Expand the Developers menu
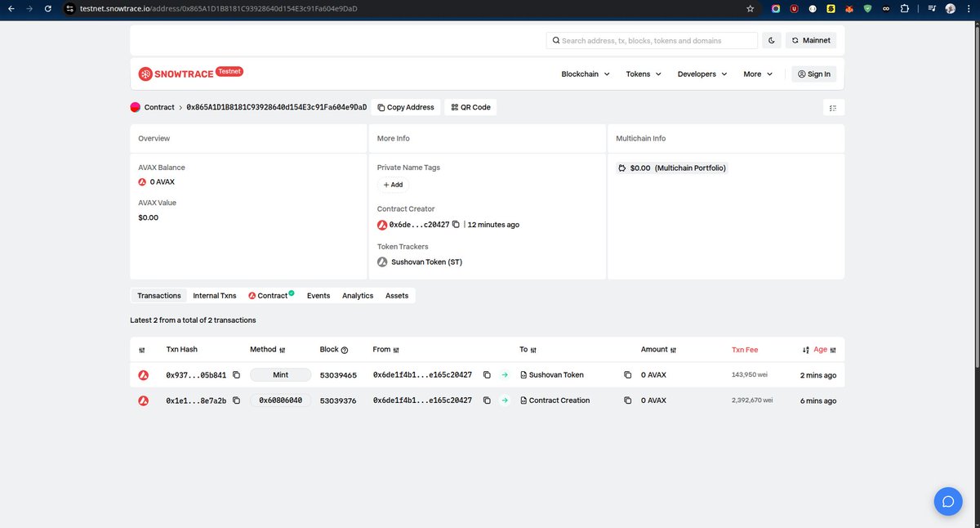 (702, 74)
